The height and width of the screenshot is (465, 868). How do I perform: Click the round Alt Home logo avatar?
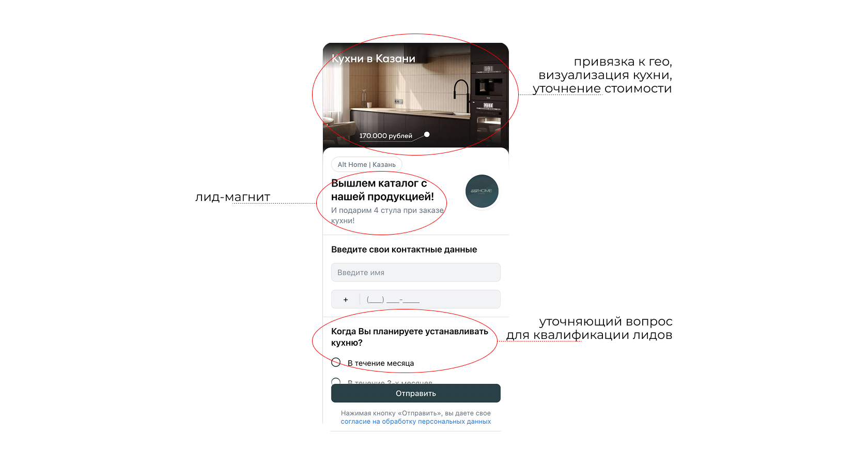(x=482, y=191)
